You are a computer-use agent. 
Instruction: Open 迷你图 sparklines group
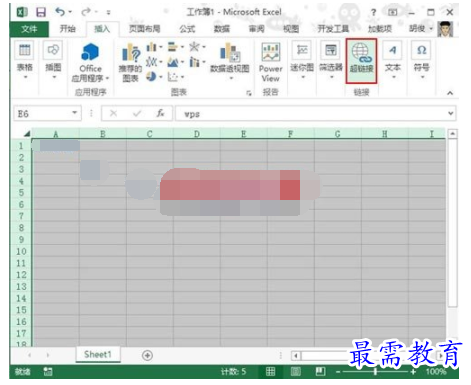pos(302,60)
